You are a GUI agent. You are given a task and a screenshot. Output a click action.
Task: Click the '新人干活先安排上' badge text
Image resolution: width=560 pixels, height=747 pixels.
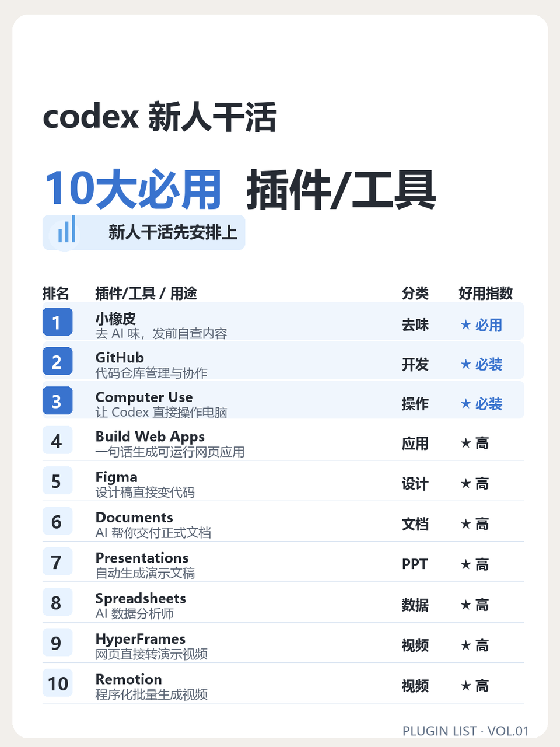click(x=173, y=232)
